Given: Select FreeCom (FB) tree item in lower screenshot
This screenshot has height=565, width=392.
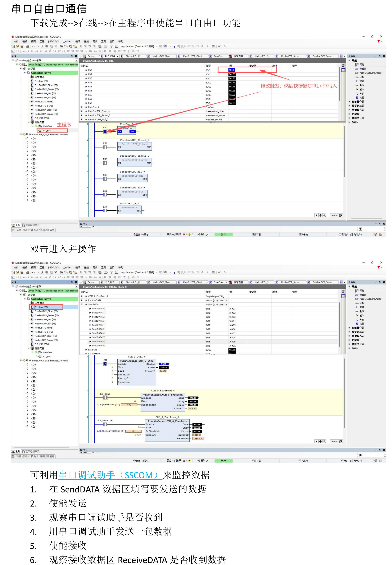Looking at the screenshot, I should [x=41, y=307].
